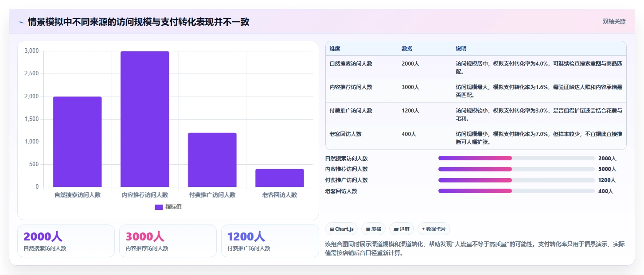The width and height of the screenshot is (644, 275).
Task: Click the description mentioning 转化率为4.0%
Action: [x=539, y=67]
